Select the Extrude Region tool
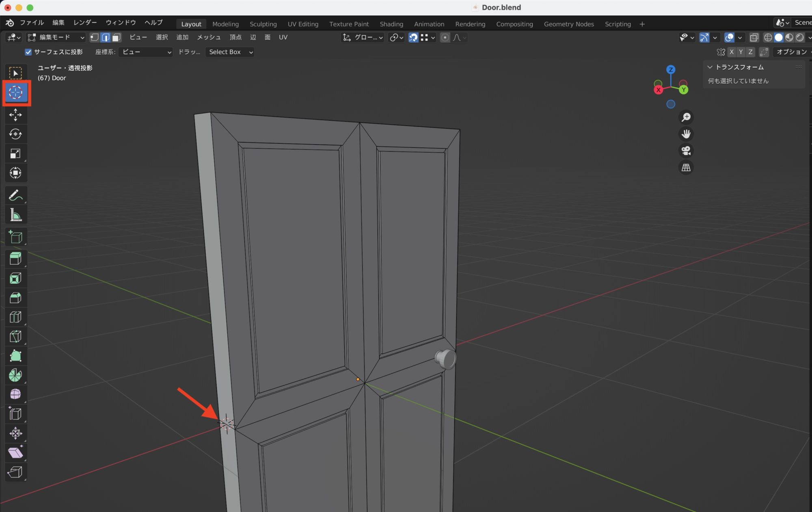This screenshot has width=812, height=512. 15,259
